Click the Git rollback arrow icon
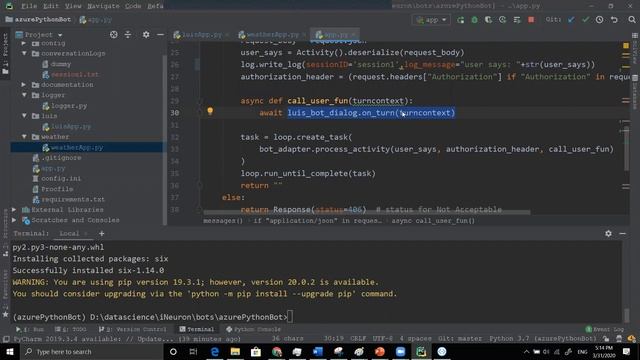Image resolution: width=640 pixels, height=360 pixels. tap(614, 20)
